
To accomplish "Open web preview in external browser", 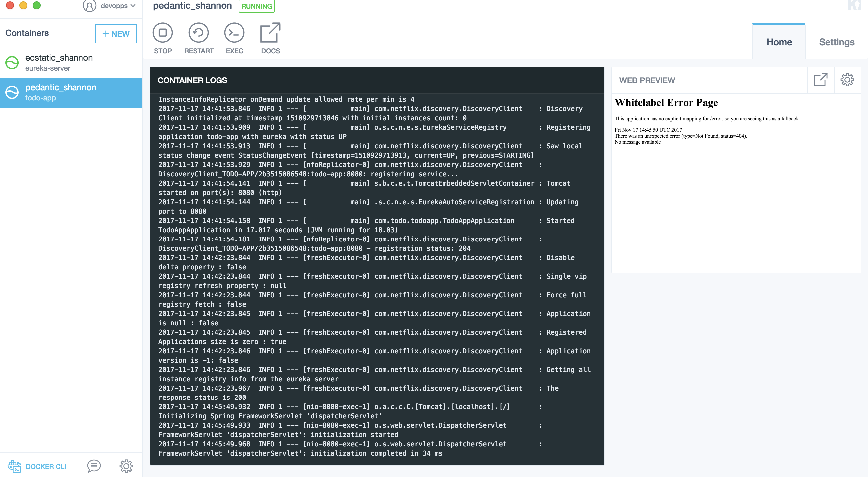I will pos(820,80).
